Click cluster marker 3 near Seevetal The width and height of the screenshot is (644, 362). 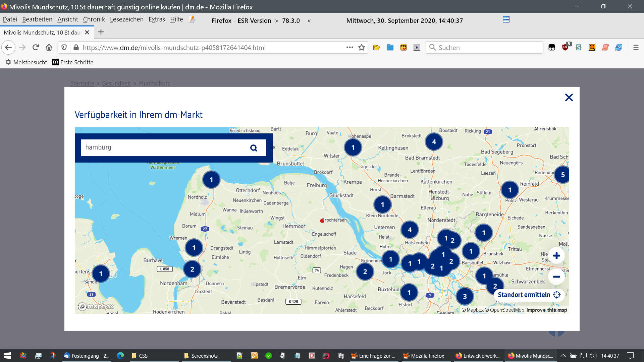(465, 296)
